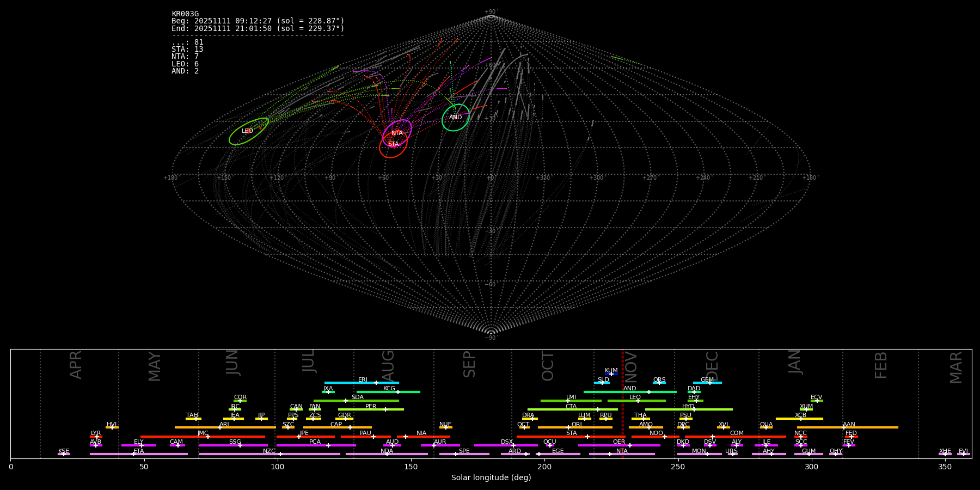Screen dimensions: 980x490
Task: Click the 'Solar longitude (deg)' axis label
Action: pos(491,478)
